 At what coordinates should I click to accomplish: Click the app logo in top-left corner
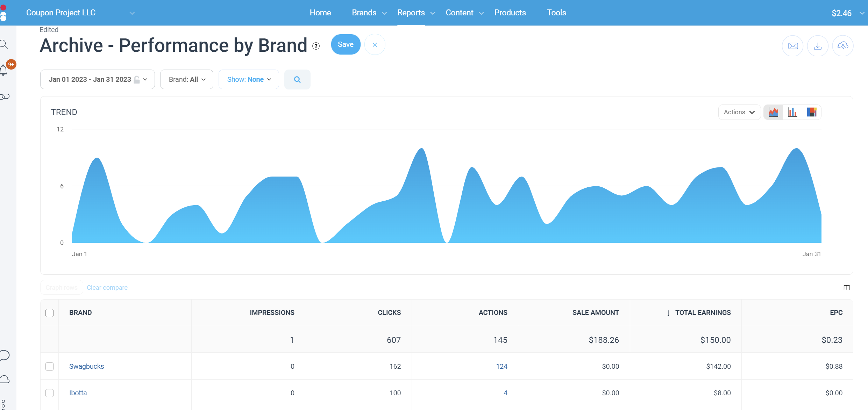3,13
